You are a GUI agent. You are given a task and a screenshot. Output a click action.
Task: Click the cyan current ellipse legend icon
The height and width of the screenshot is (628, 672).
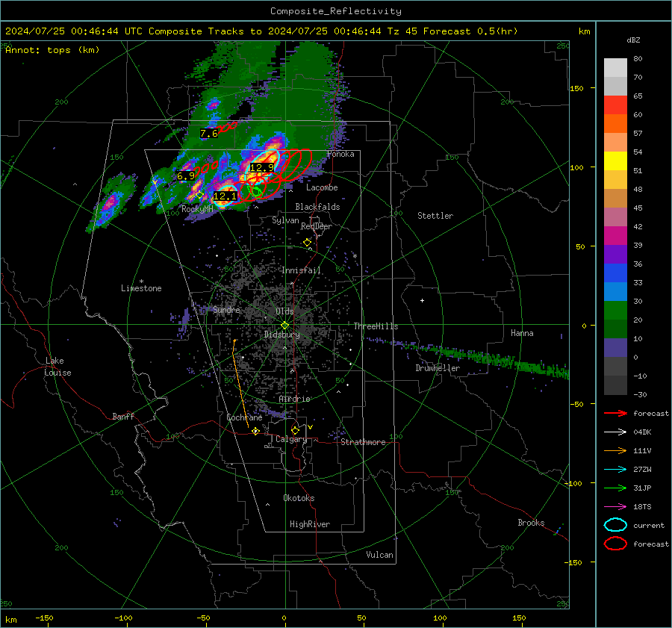tap(615, 525)
